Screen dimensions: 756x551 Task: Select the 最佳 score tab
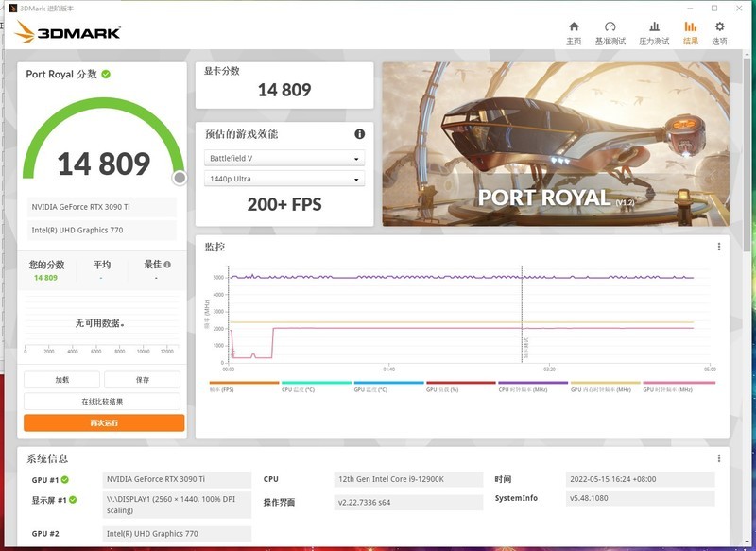151,266
